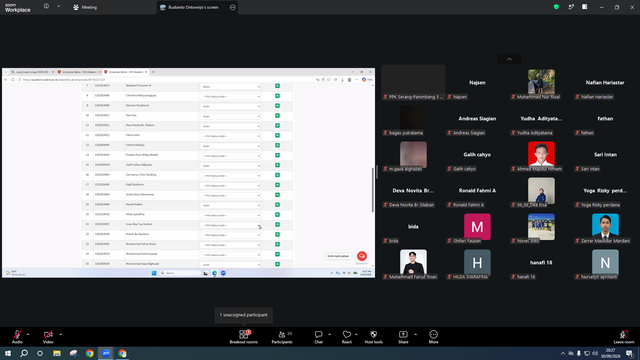
Task: Click the taskbar clock showing 20:27
Action: tap(611, 353)
